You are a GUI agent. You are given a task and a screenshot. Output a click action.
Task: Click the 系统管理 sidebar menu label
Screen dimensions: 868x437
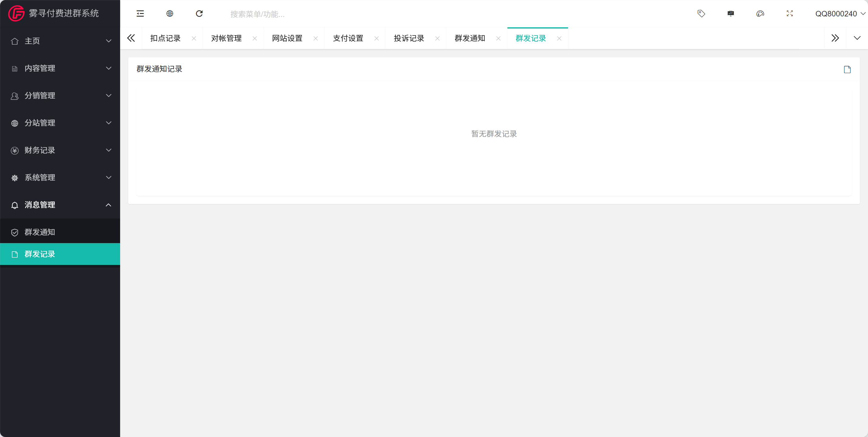[x=40, y=178]
